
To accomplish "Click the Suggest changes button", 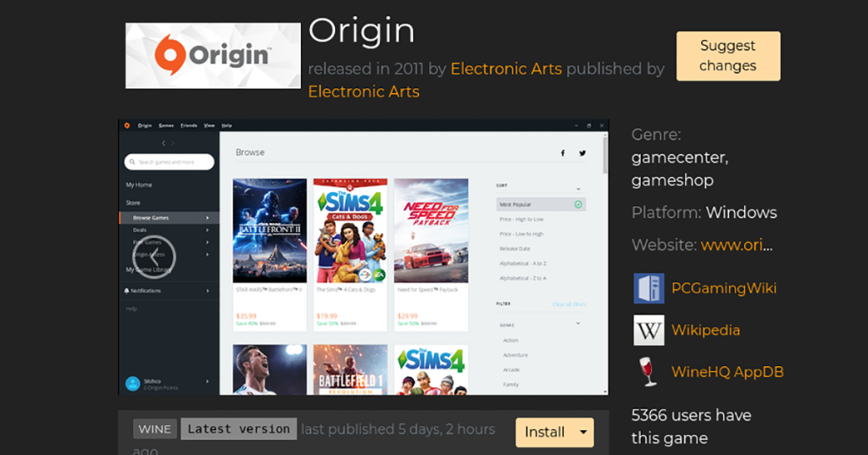I will [x=728, y=56].
